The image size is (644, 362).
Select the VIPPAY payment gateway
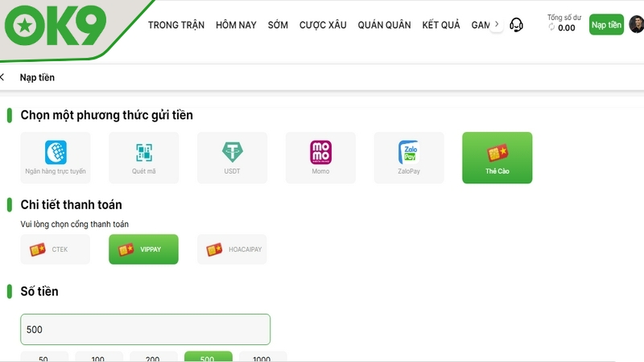pos(143,249)
